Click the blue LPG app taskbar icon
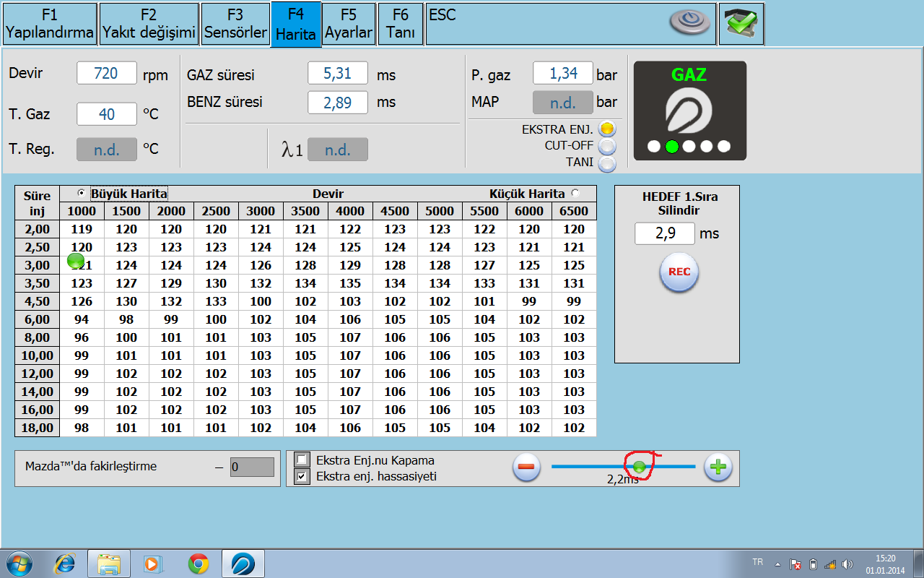Screen dimensions: 924x578 tap(243, 564)
